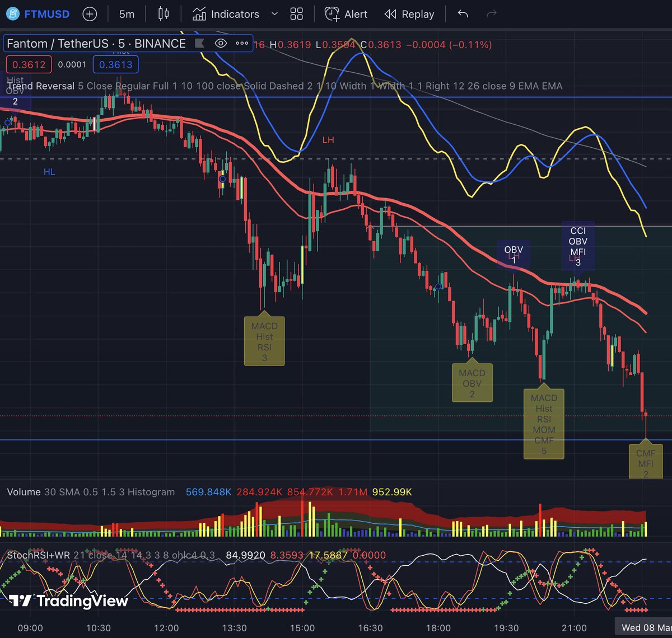The image size is (672, 638).
Task: Click the 16:30 time axis label
Action: [x=370, y=627]
